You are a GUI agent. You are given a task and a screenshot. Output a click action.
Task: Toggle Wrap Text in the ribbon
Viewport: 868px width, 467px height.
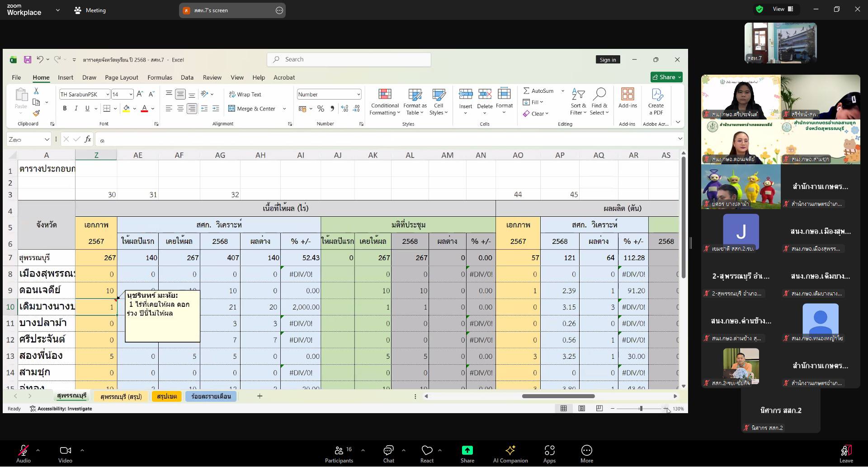(x=245, y=95)
